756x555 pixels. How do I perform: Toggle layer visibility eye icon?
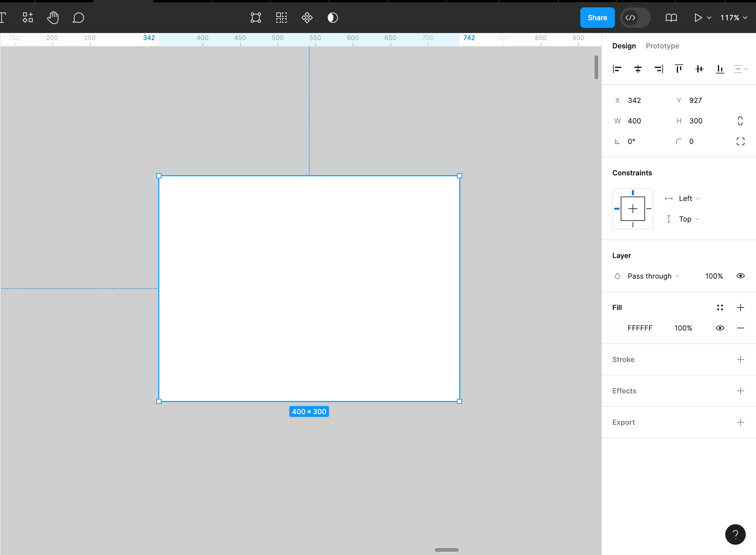click(x=740, y=276)
